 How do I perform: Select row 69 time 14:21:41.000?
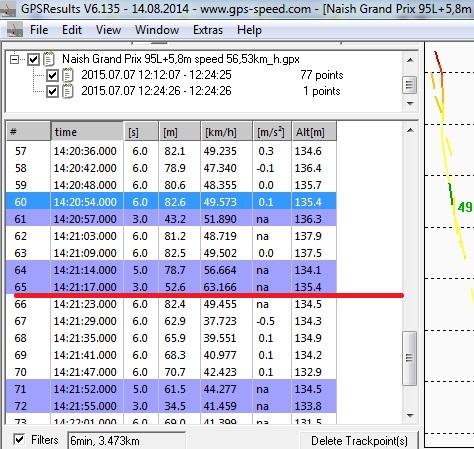[85, 355]
